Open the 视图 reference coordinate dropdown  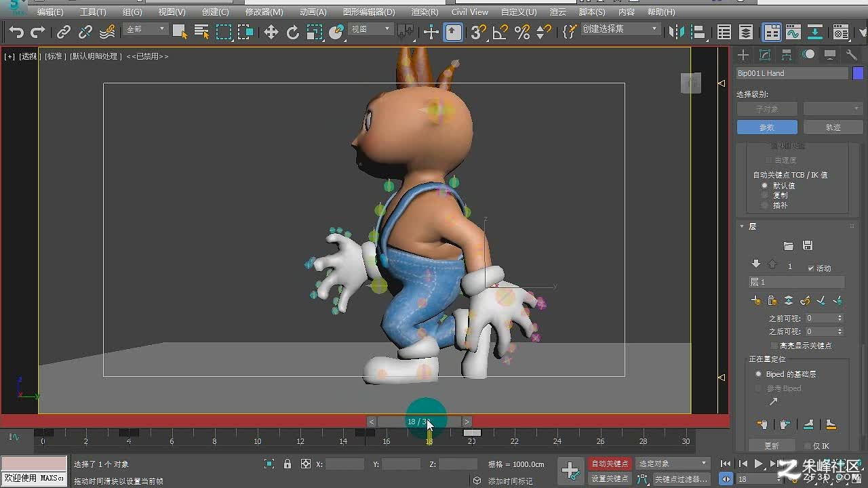[370, 29]
